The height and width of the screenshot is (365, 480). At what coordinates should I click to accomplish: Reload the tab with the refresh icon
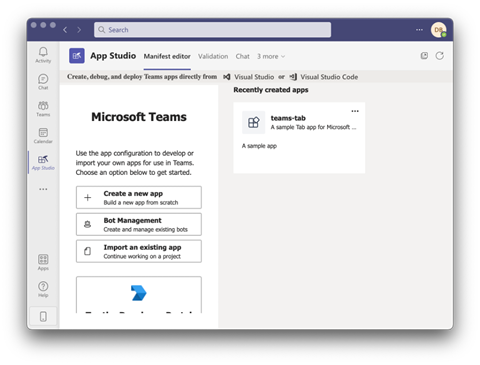[440, 56]
